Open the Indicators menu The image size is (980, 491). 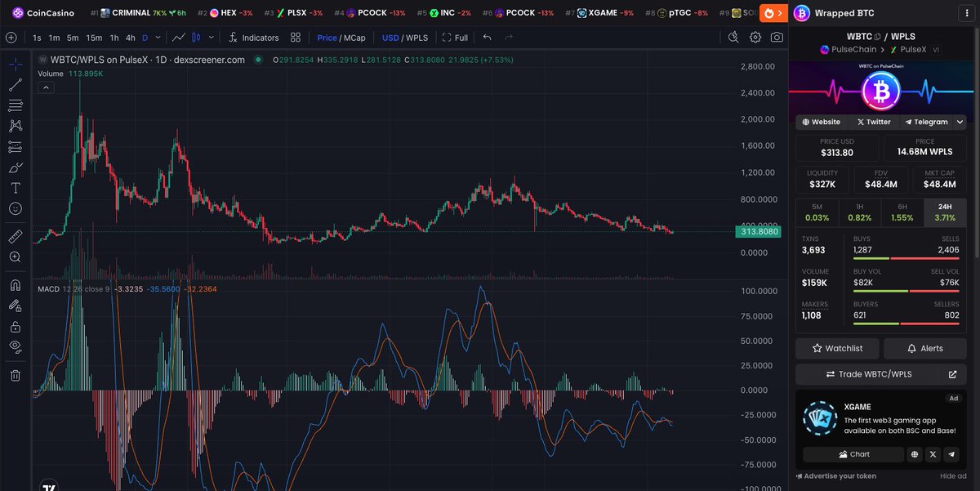(x=253, y=38)
